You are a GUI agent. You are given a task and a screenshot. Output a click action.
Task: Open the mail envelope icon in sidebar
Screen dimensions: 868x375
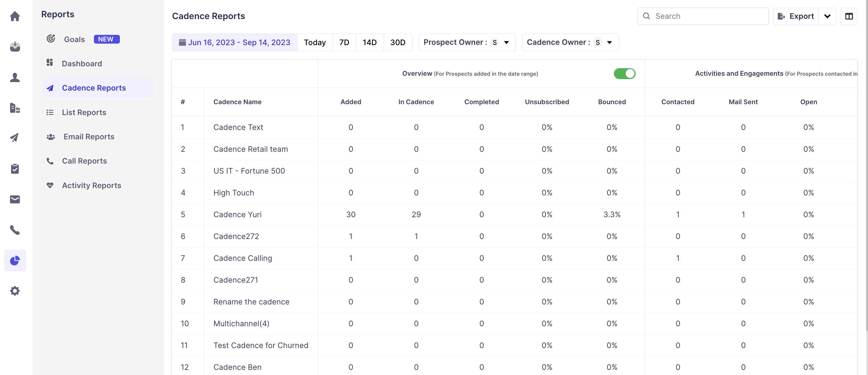[15, 199]
